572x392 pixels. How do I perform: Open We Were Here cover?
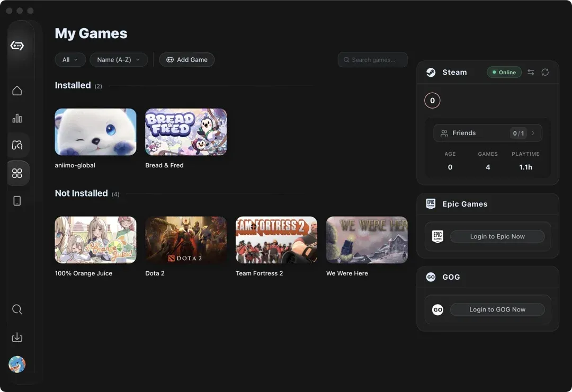point(367,240)
